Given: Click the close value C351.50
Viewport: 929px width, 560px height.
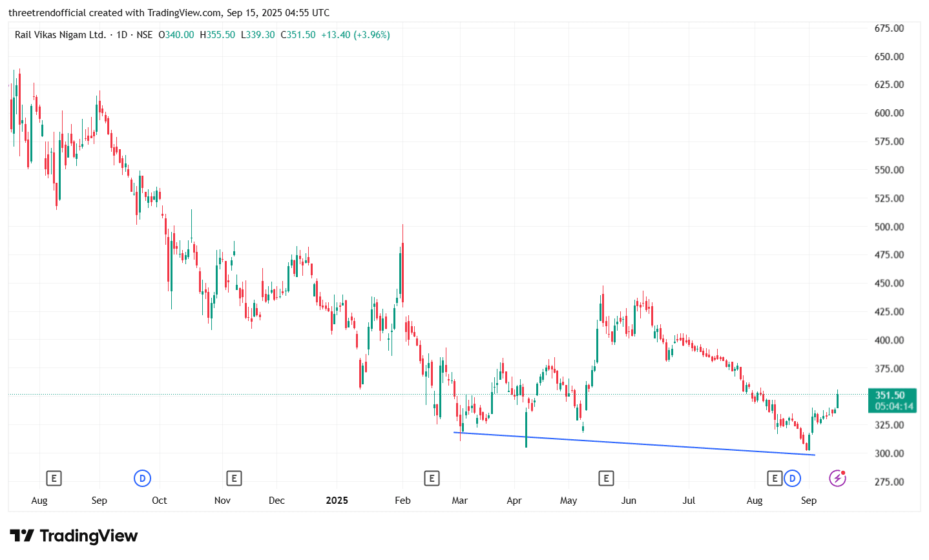Looking at the screenshot, I should pos(298,35).
